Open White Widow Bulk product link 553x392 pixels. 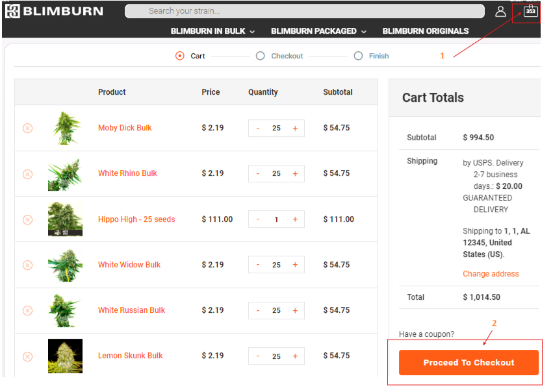[x=129, y=265]
